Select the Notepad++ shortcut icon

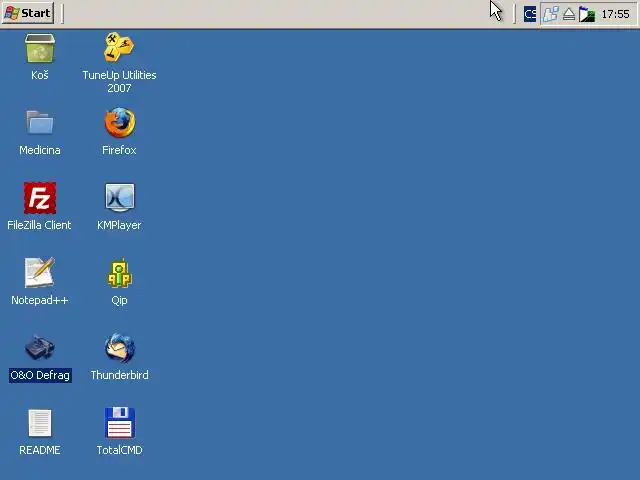coord(40,273)
